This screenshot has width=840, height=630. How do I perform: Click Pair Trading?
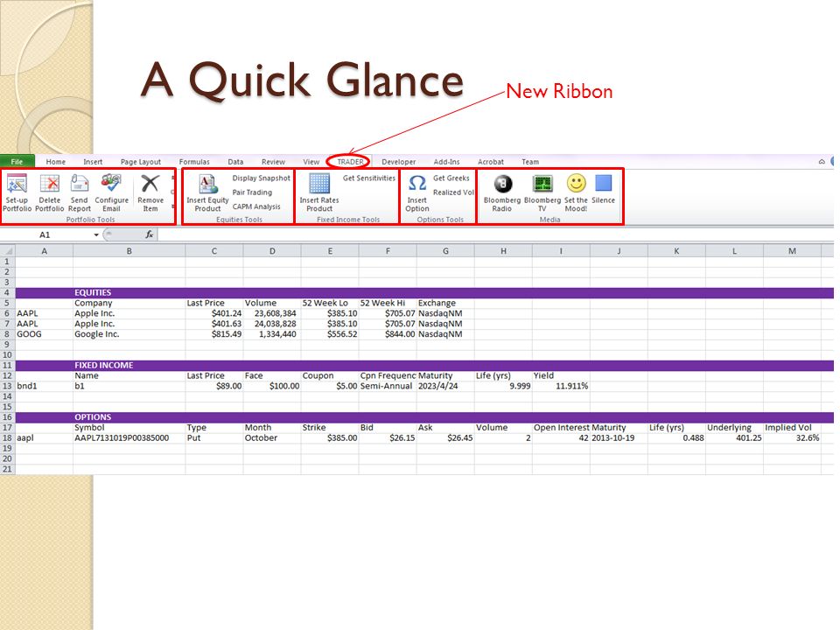(x=252, y=192)
